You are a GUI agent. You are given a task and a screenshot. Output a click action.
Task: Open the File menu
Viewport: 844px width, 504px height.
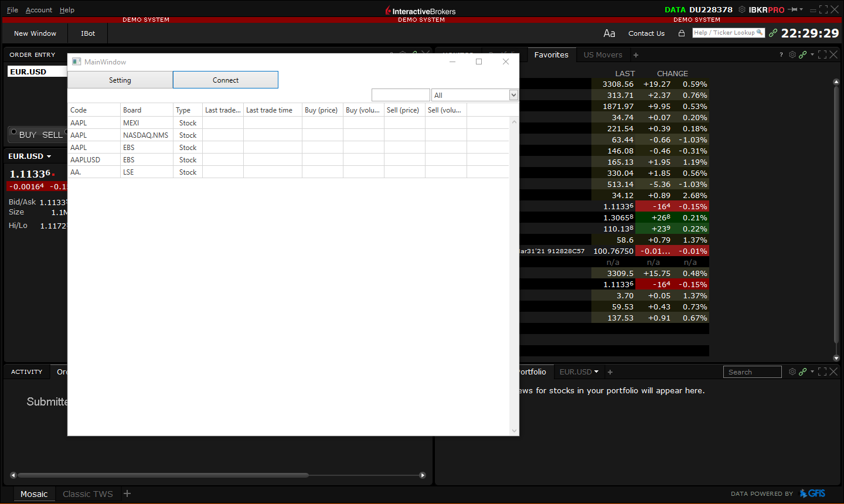tap(12, 10)
